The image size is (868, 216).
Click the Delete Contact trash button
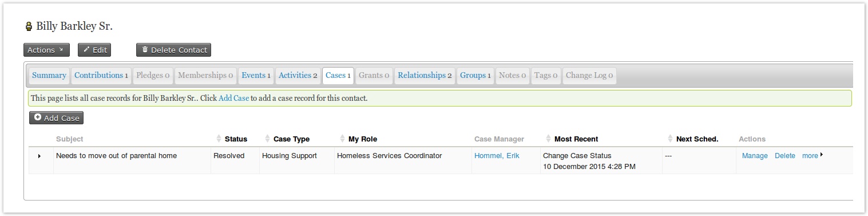(173, 50)
